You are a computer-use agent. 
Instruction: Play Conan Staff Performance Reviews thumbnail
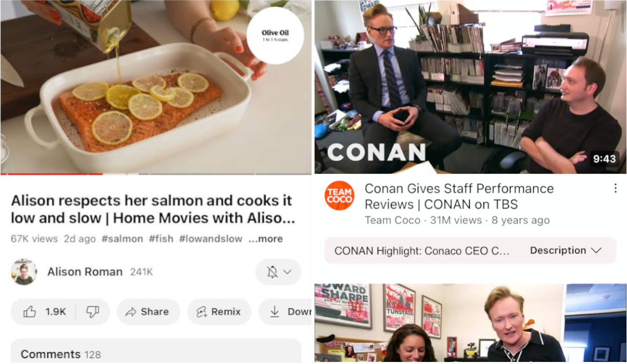[470, 87]
